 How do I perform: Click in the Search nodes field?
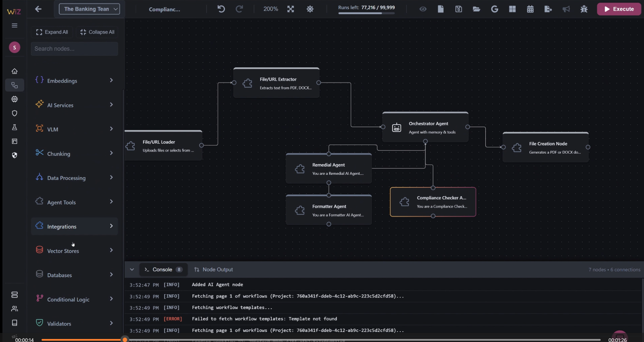pos(74,48)
